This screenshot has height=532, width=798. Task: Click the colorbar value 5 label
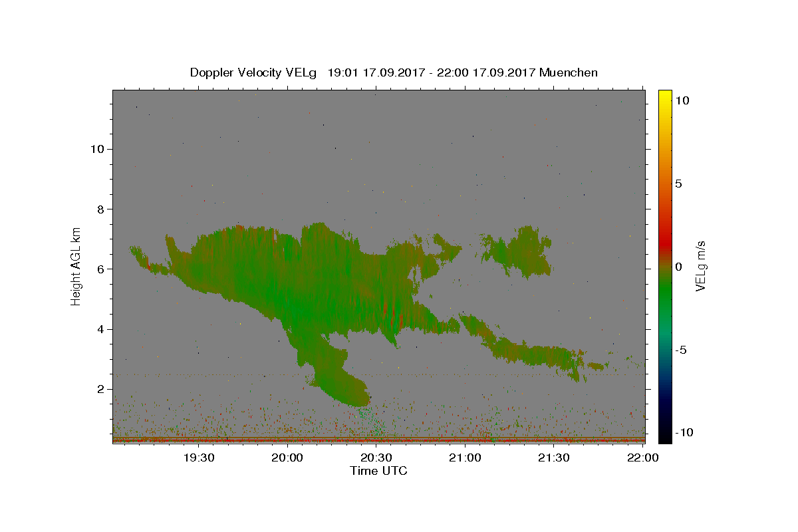(x=678, y=184)
